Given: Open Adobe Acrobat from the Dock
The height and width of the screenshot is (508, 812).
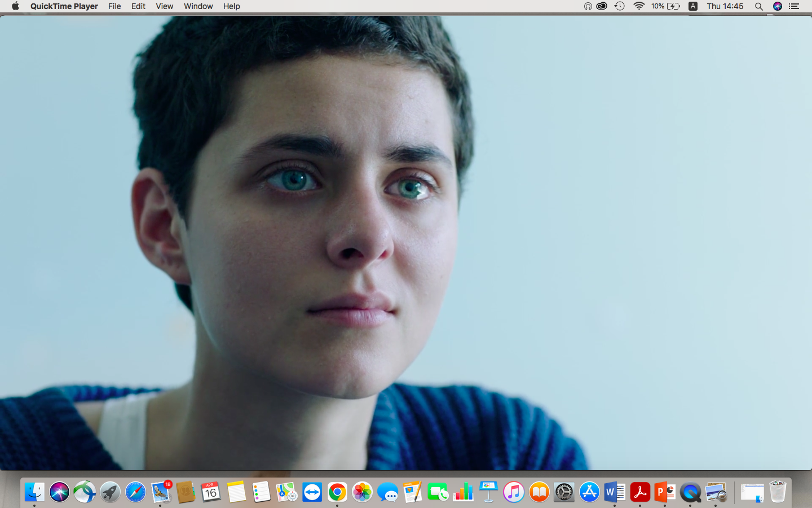Looking at the screenshot, I should point(640,492).
